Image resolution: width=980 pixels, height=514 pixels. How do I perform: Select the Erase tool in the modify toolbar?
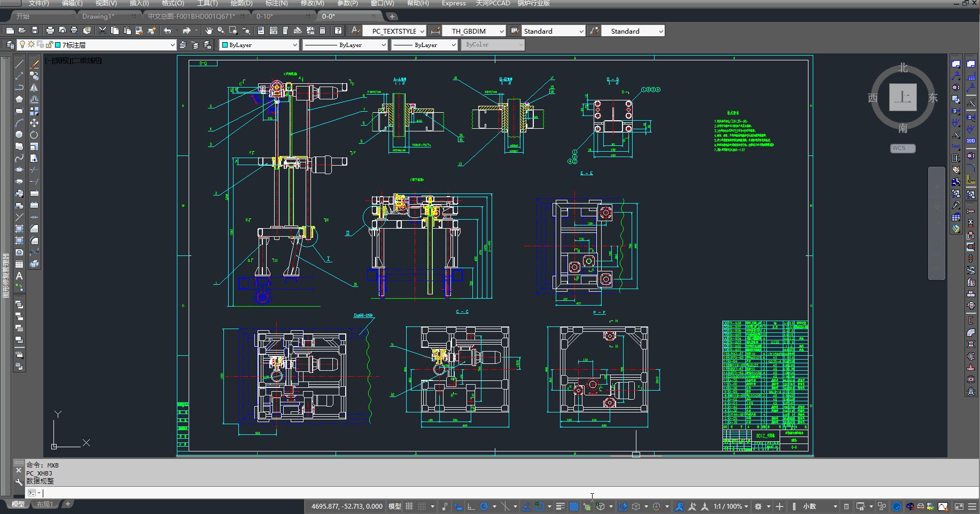(34, 64)
